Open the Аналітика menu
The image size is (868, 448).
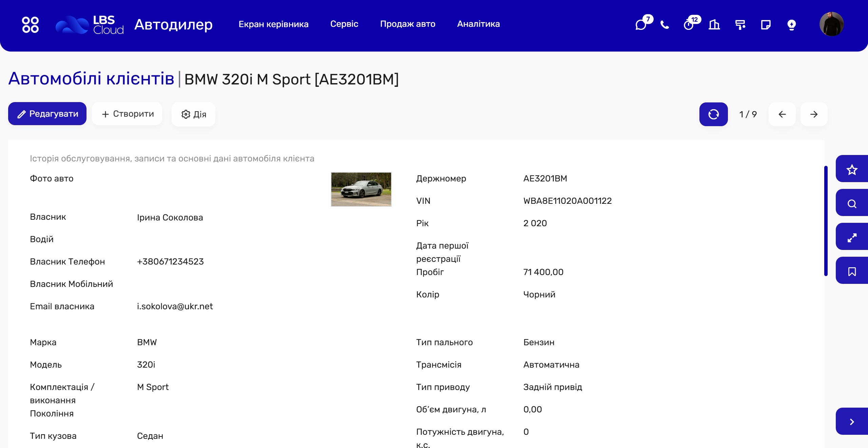coord(479,24)
